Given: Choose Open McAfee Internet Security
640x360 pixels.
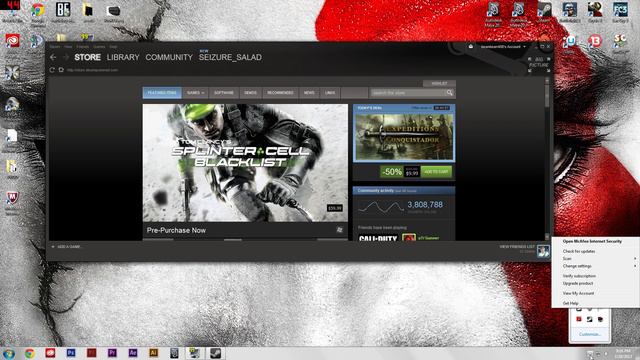Looking at the screenshot, I should pyautogui.click(x=592, y=241).
